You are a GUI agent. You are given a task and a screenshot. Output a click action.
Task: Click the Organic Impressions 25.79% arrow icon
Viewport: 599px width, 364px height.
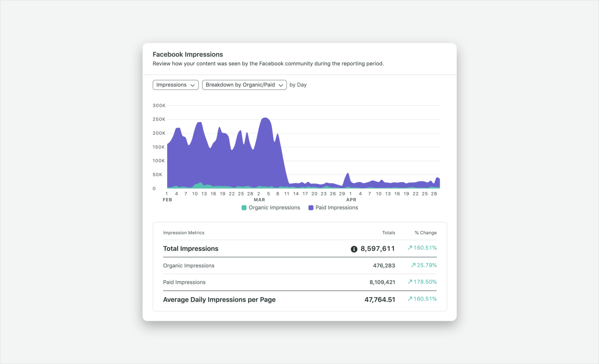click(413, 265)
